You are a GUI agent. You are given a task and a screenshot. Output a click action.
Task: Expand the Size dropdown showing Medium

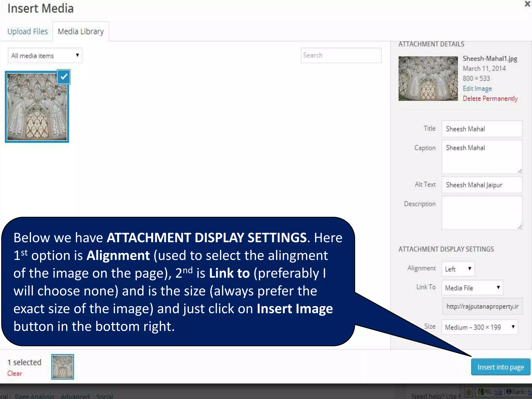pyautogui.click(x=480, y=327)
